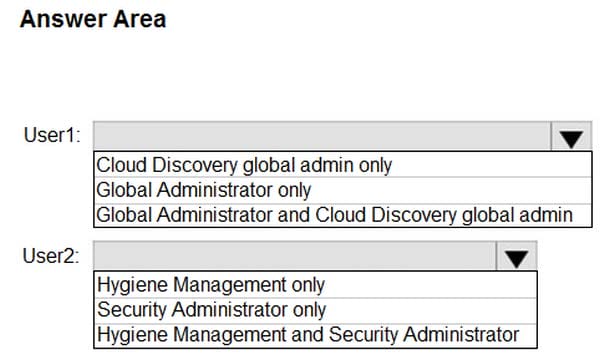Image resolution: width=600 pixels, height=360 pixels.
Task: Pick Hygiene Management and Security Administrator
Action: pos(316,335)
